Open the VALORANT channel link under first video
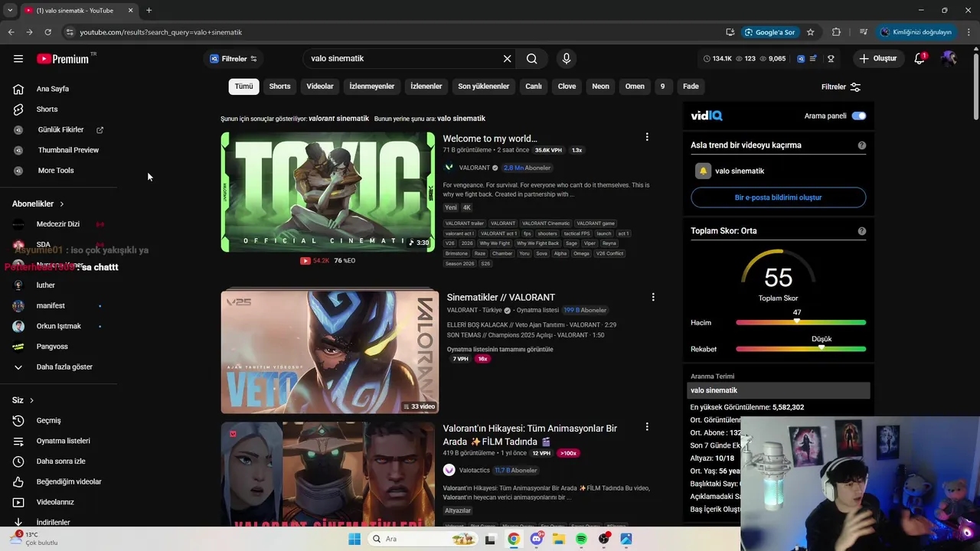980x551 pixels. pos(474,168)
